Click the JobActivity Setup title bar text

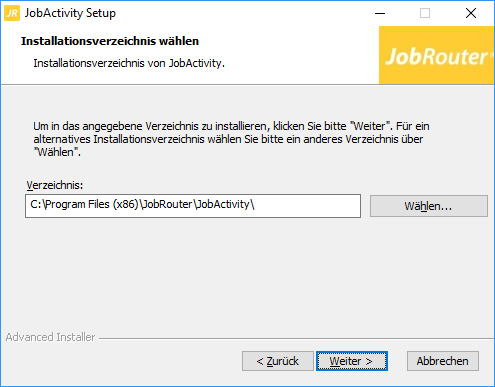70,13
